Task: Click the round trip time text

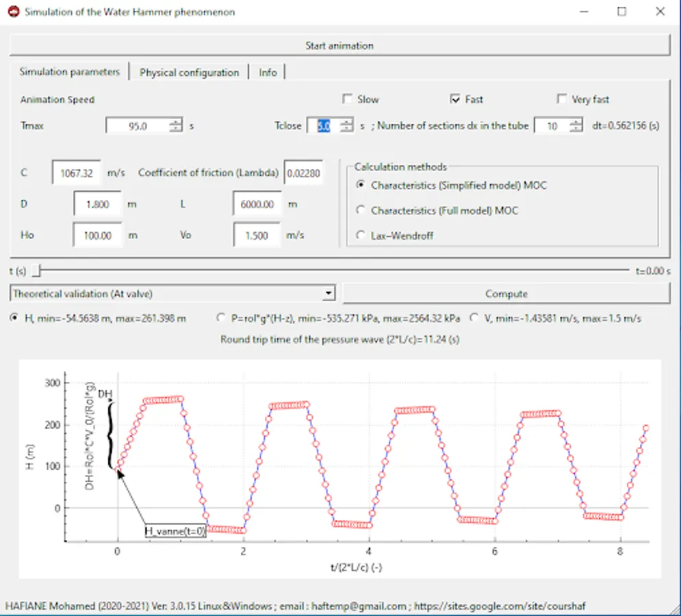Action: coord(339,339)
